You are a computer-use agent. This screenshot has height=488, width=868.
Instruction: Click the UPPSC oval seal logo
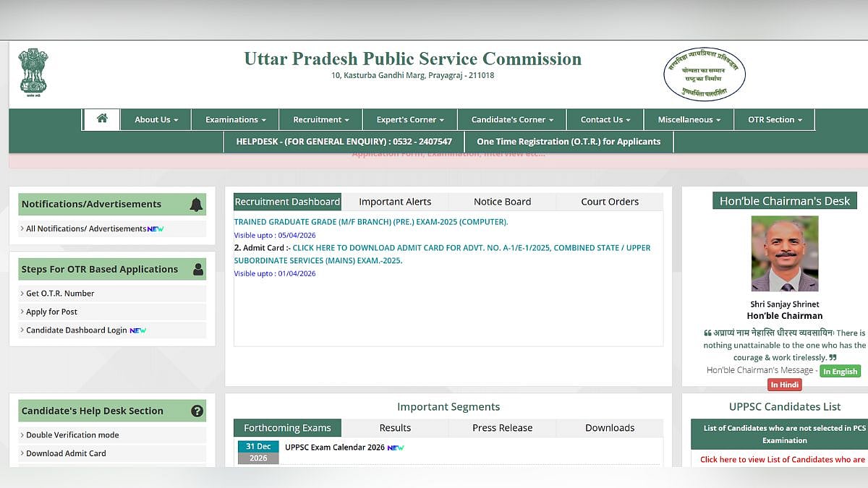pyautogui.click(x=704, y=74)
